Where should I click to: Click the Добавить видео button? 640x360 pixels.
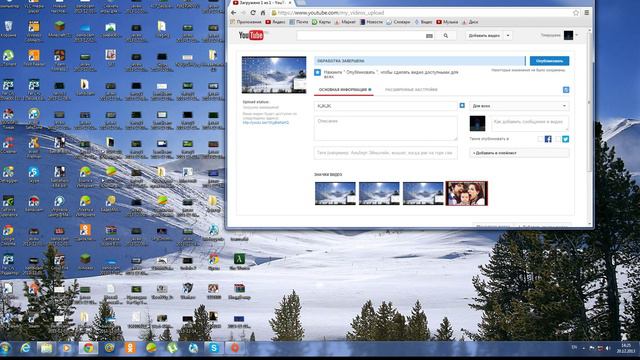[484, 36]
